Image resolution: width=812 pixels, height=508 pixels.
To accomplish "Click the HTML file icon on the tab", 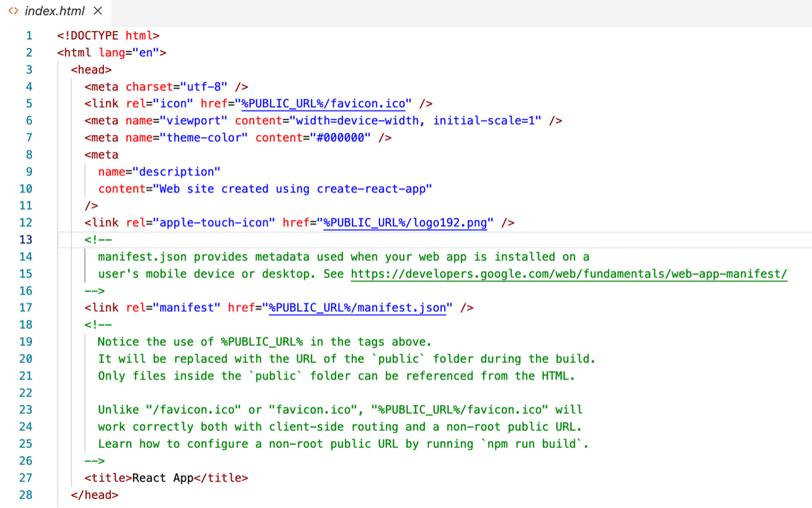I will coord(13,10).
